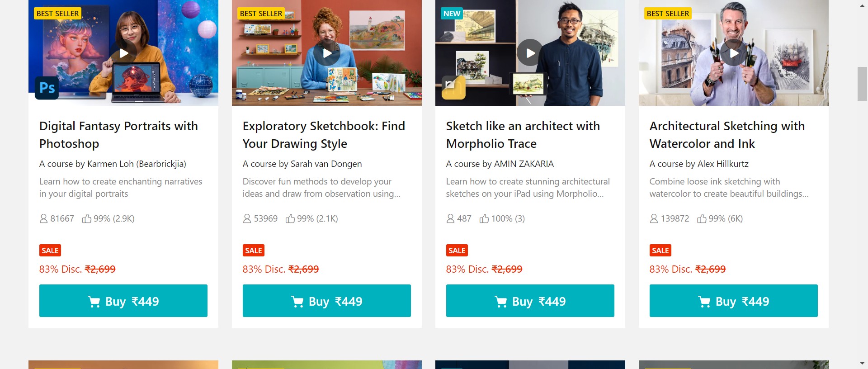
Task: Buy Architectural Sketching with Watercolor and Ink
Action: coord(734,301)
